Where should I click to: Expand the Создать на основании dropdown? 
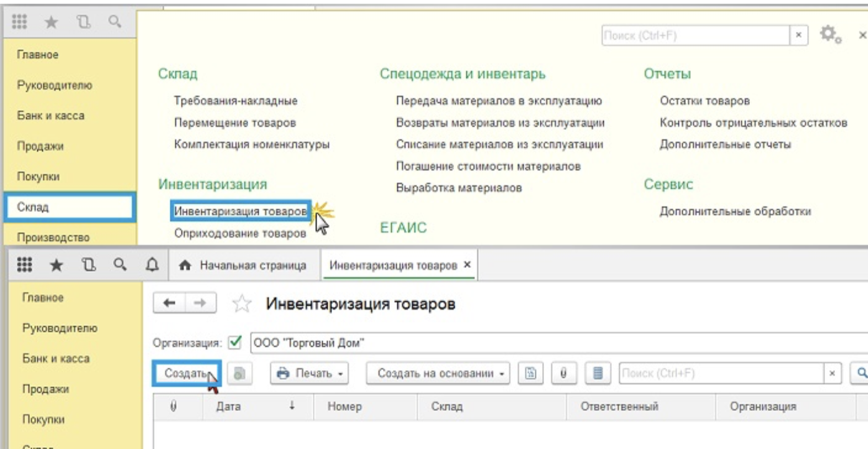click(x=438, y=374)
